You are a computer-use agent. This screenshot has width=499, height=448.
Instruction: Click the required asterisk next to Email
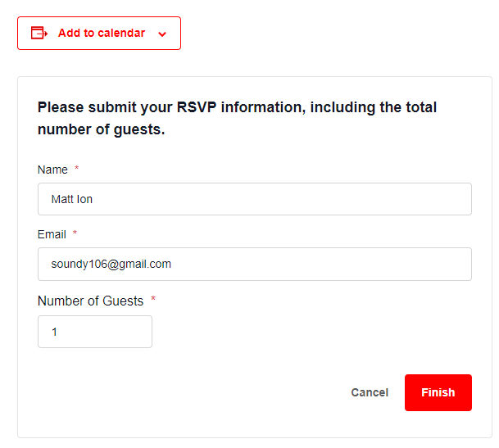pos(75,233)
